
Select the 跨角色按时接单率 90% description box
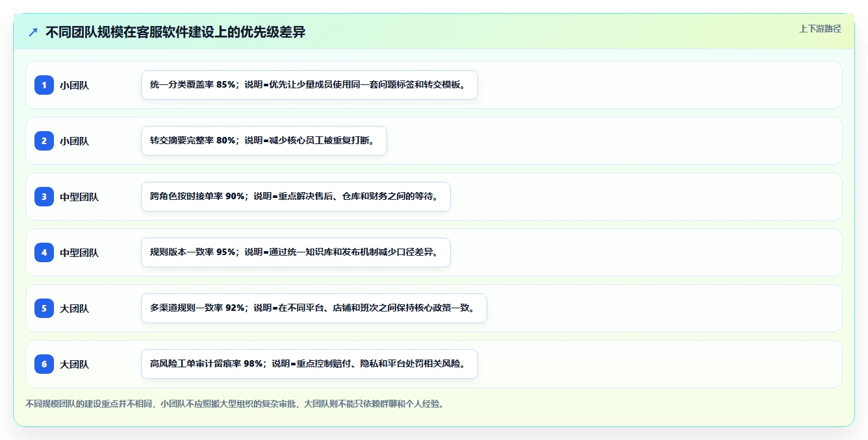pos(296,197)
